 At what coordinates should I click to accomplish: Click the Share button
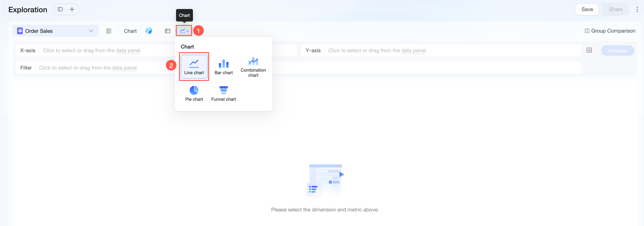pyautogui.click(x=616, y=9)
